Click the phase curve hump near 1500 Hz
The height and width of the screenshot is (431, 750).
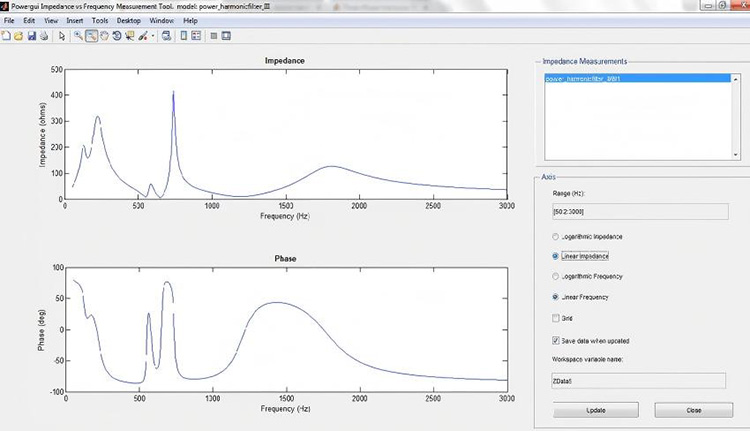point(278,302)
